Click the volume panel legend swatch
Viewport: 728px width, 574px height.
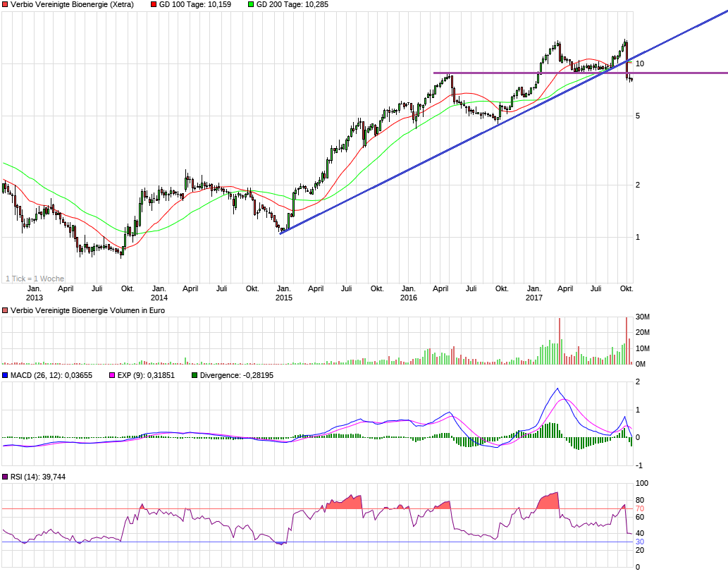[5, 310]
